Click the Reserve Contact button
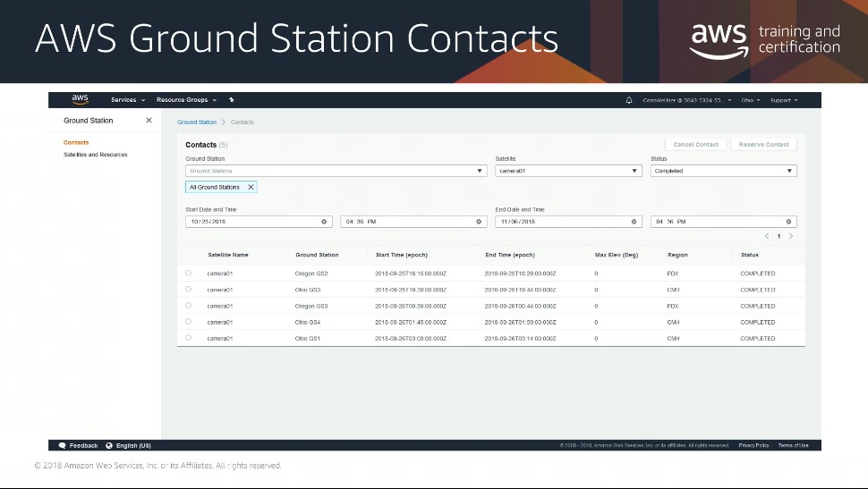Viewport: 868px width, 489px height. 763,145
